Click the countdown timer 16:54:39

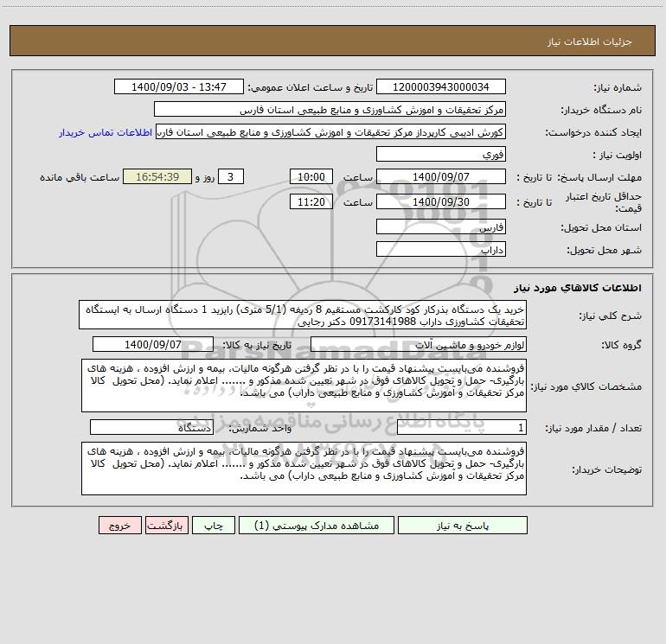coord(157,176)
